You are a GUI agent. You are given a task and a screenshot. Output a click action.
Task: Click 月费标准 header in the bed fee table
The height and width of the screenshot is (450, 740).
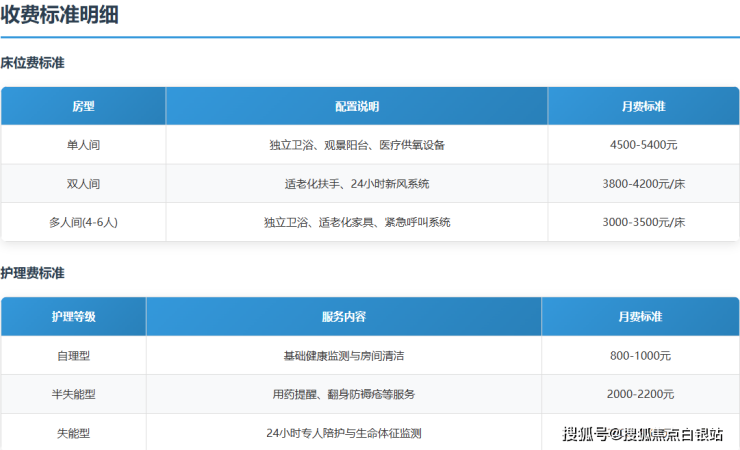[643, 106]
